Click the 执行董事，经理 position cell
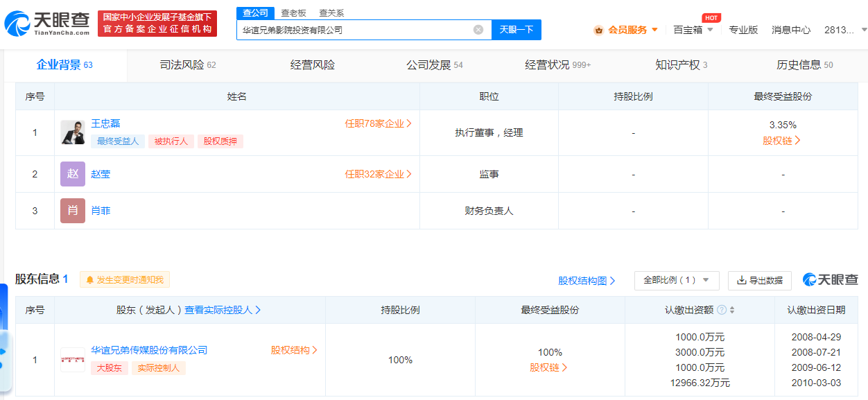The width and height of the screenshot is (868, 400). 489,132
